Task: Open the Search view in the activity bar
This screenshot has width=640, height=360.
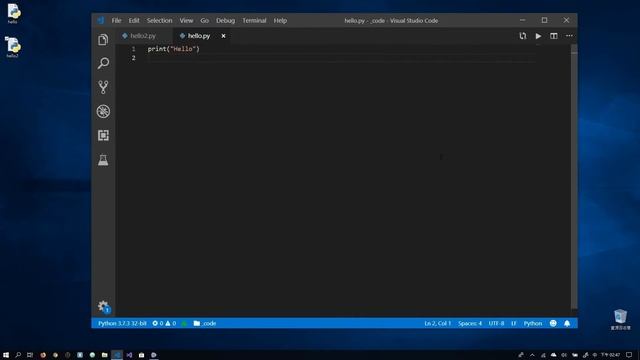Action: point(103,63)
